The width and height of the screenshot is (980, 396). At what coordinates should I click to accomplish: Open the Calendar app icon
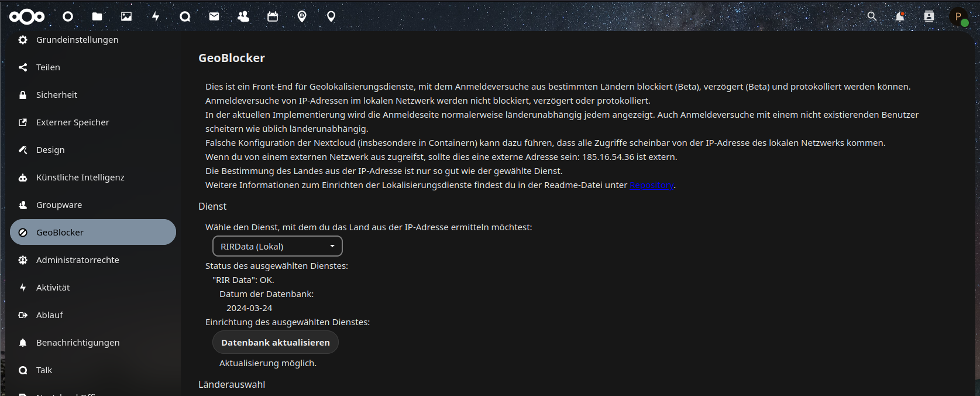(273, 16)
